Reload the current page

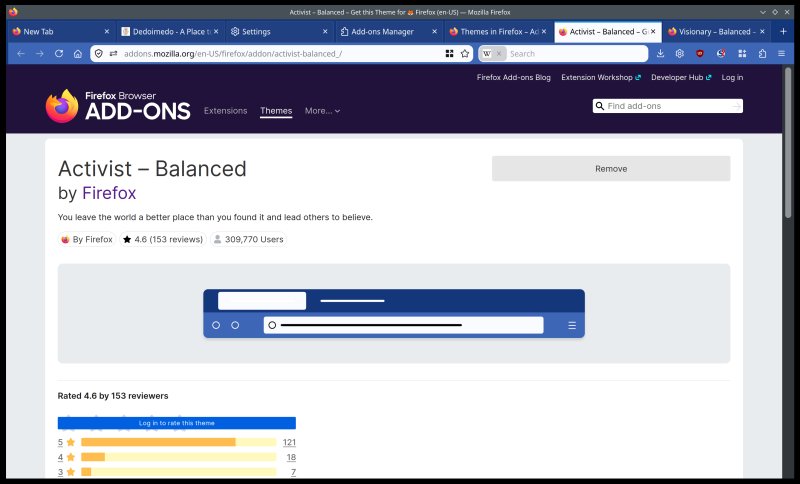tap(59, 54)
